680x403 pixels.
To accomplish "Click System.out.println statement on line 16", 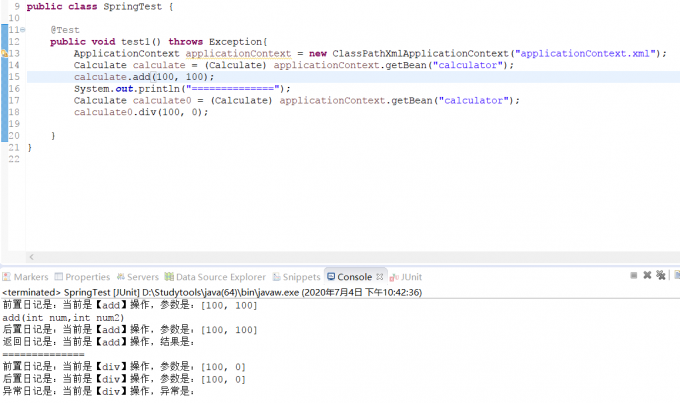I will pos(182,88).
